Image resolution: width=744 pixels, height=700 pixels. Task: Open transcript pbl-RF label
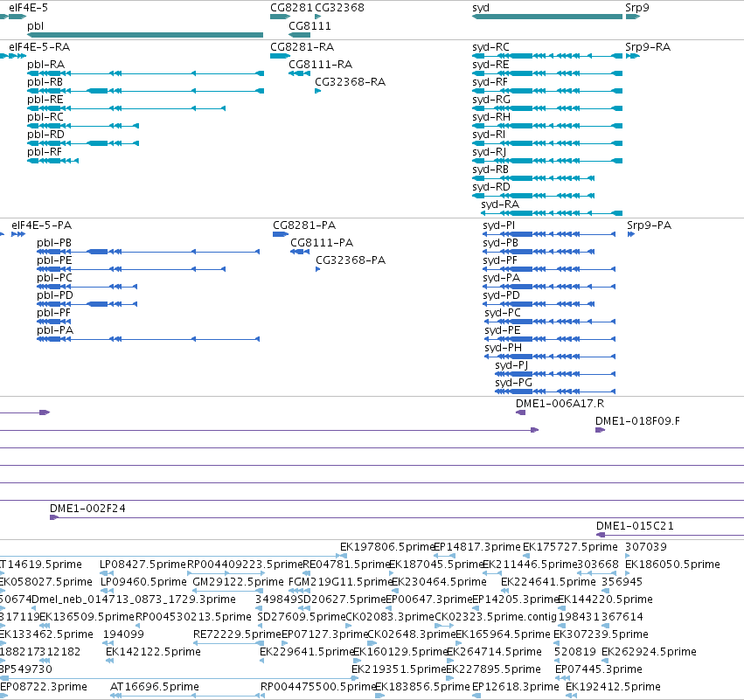coord(45,152)
